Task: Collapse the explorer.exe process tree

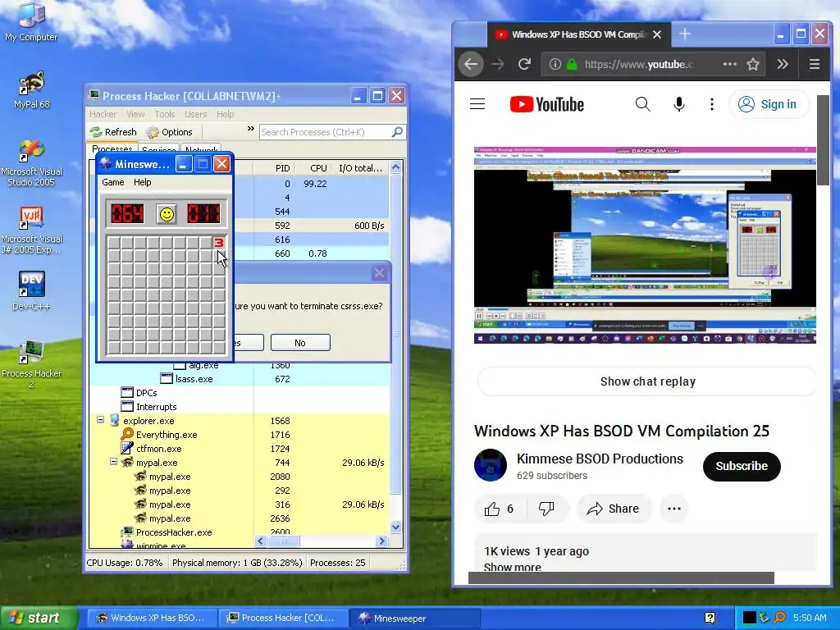Action: pos(100,420)
